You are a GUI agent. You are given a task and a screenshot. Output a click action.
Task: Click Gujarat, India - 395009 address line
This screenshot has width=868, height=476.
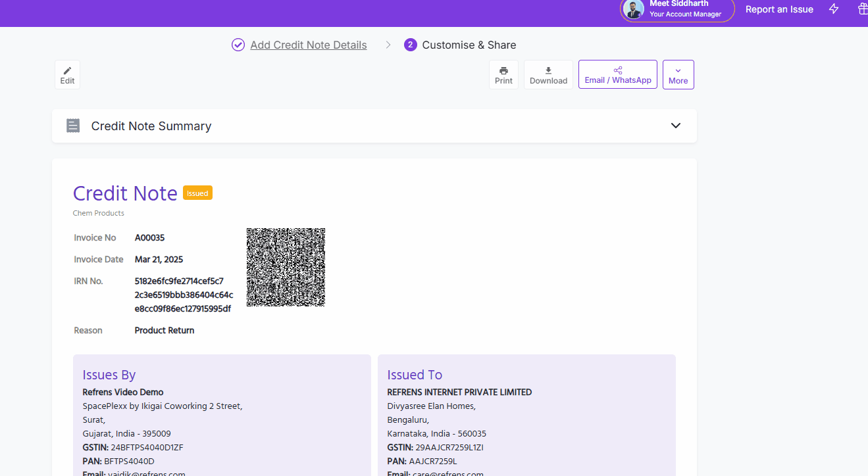126,433
